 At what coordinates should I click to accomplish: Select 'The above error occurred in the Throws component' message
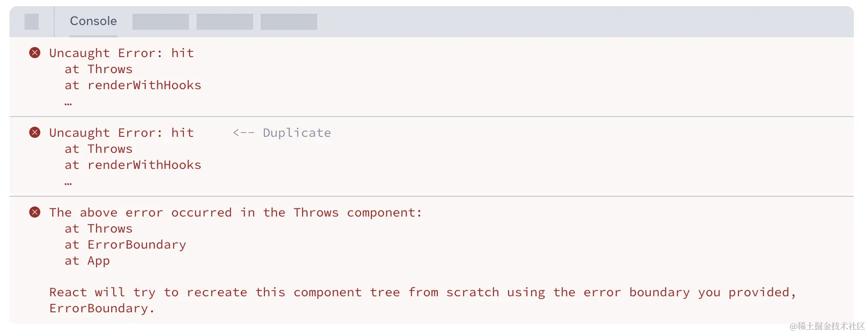(236, 213)
